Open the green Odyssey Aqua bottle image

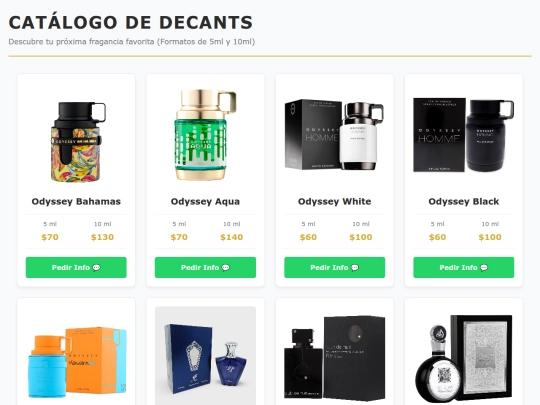205,136
